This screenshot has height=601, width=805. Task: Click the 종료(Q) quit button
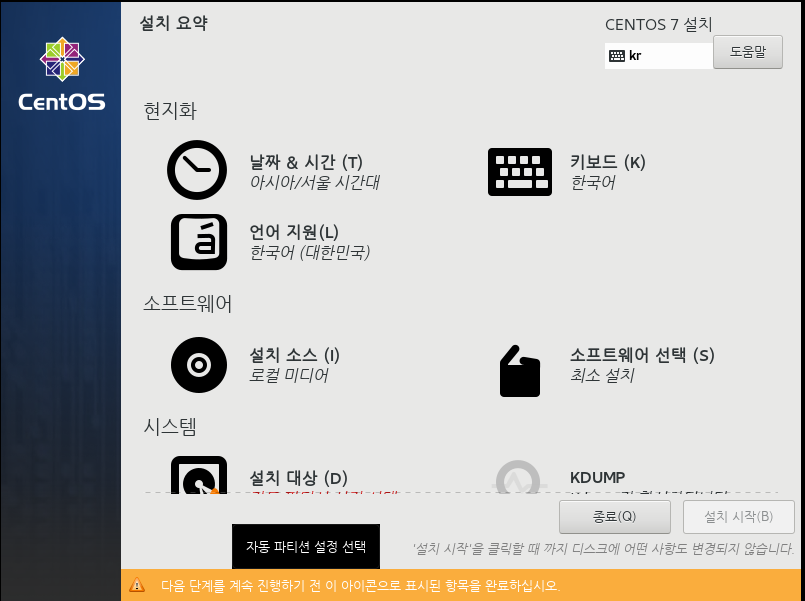tap(615, 516)
